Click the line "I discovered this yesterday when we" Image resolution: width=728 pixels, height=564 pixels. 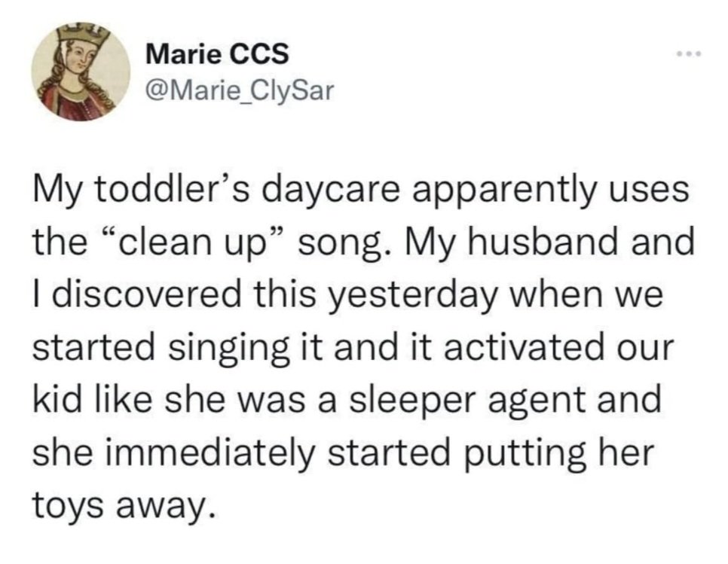click(x=347, y=295)
